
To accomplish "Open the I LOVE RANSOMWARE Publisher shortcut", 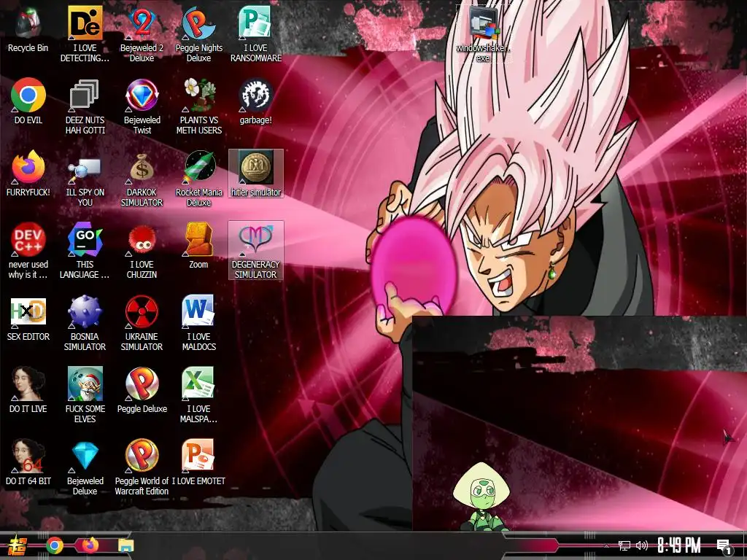I will (x=256, y=34).
